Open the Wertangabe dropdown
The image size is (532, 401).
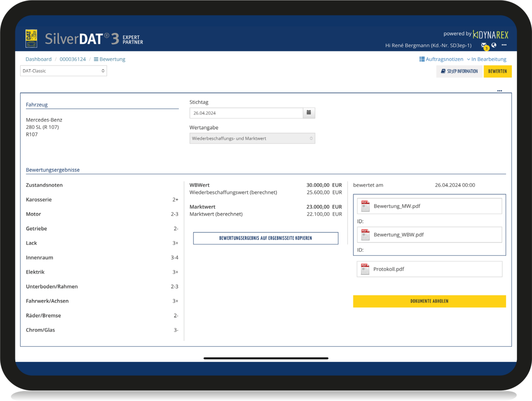click(x=252, y=138)
